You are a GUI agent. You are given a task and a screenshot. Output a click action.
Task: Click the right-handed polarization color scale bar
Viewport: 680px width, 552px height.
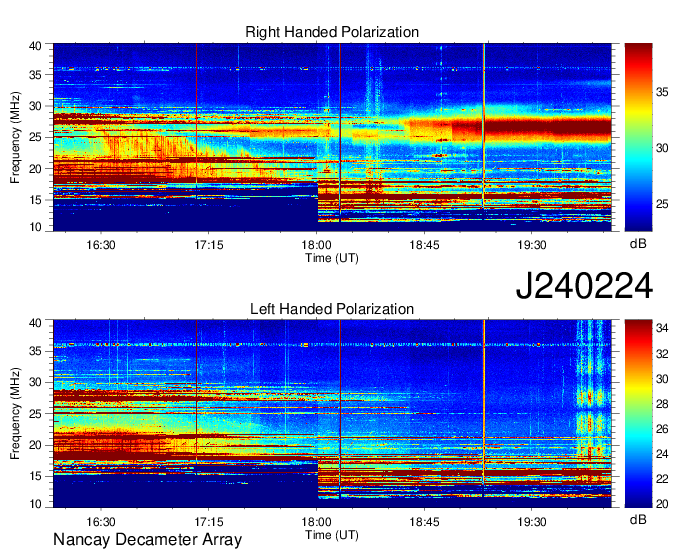(638, 137)
